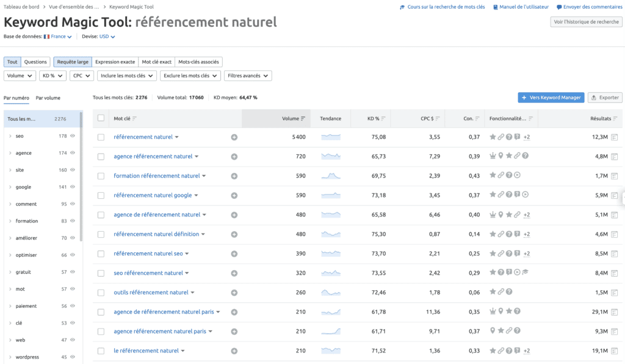The image size is (625, 364).
Task: Click the '+2' SERP features for 'référencement naturel'
Action: coord(527,137)
